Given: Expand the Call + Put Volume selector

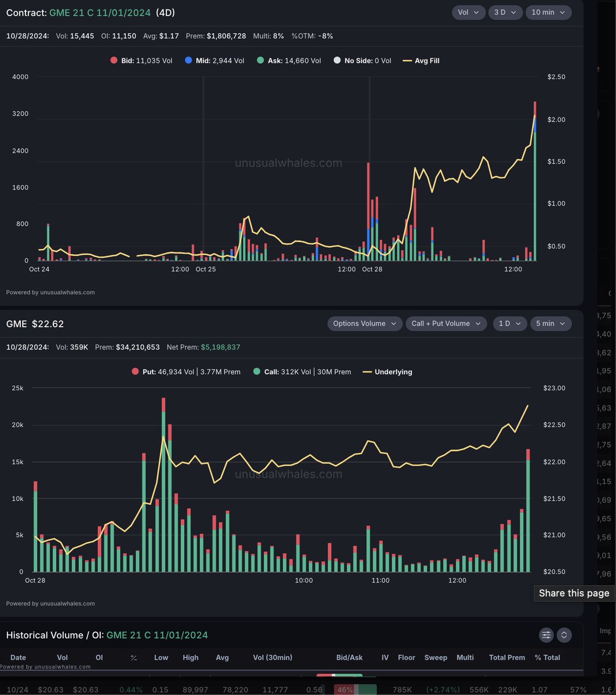Looking at the screenshot, I should [446, 323].
